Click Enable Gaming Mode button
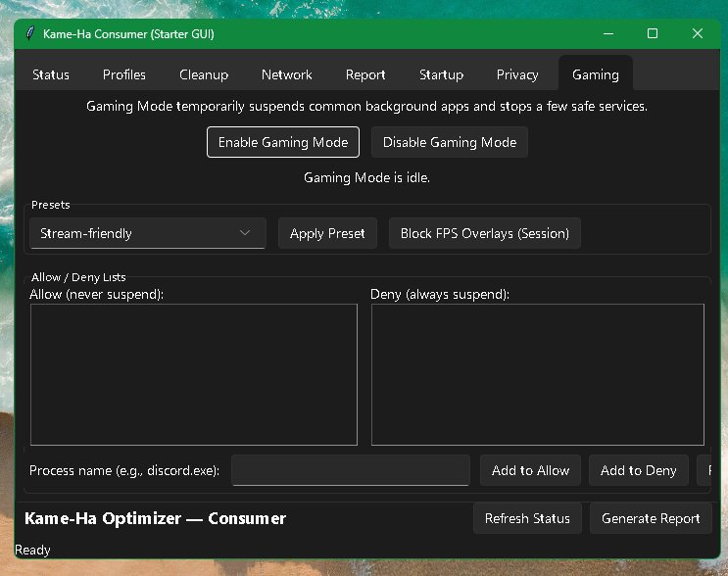728x576 pixels. 283,142
